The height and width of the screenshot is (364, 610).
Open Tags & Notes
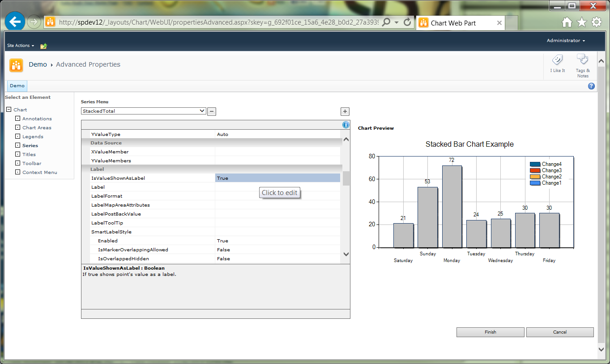(x=582, y=66)
